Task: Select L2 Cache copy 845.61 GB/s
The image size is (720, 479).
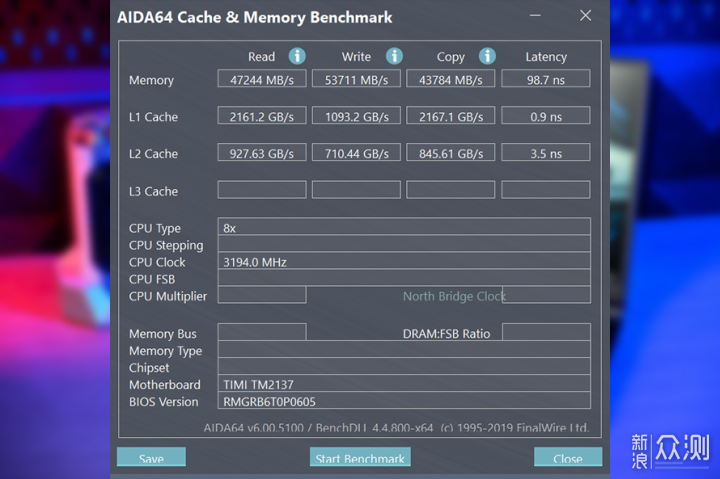Action: (450, 152)
